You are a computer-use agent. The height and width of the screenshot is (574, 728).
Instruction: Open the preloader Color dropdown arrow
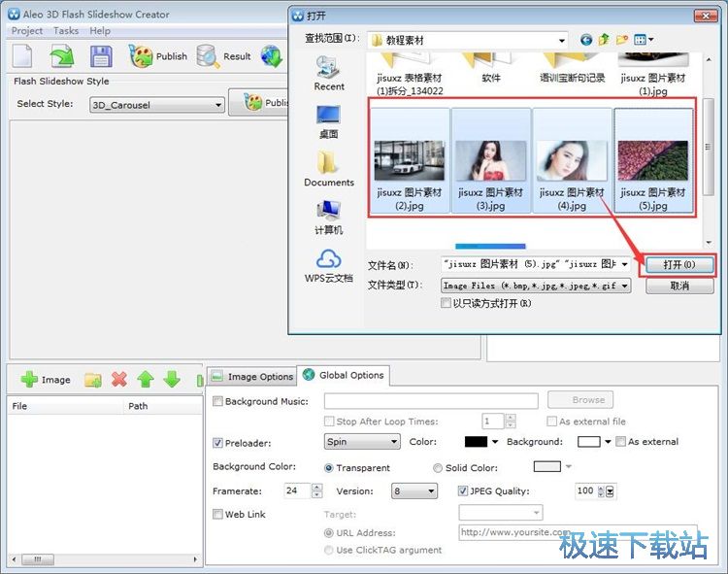[495, 442]
